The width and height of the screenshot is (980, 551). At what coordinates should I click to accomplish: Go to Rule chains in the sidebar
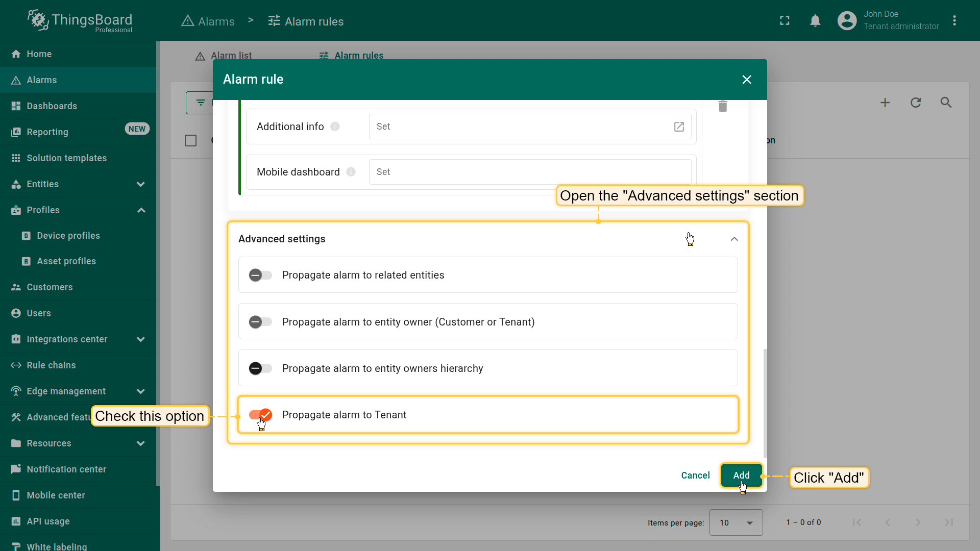pos(51,365)
